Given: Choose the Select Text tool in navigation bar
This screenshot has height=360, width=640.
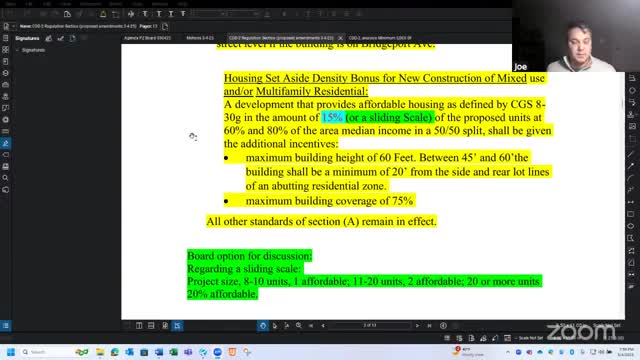Looking at the screenshot, I should (x=287, y=326).
